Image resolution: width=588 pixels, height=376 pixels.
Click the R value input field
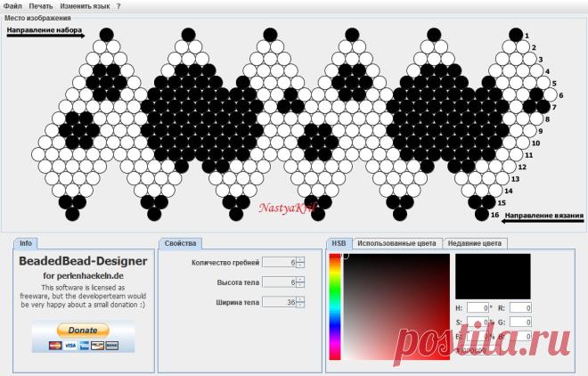click(x=520, y=307)
